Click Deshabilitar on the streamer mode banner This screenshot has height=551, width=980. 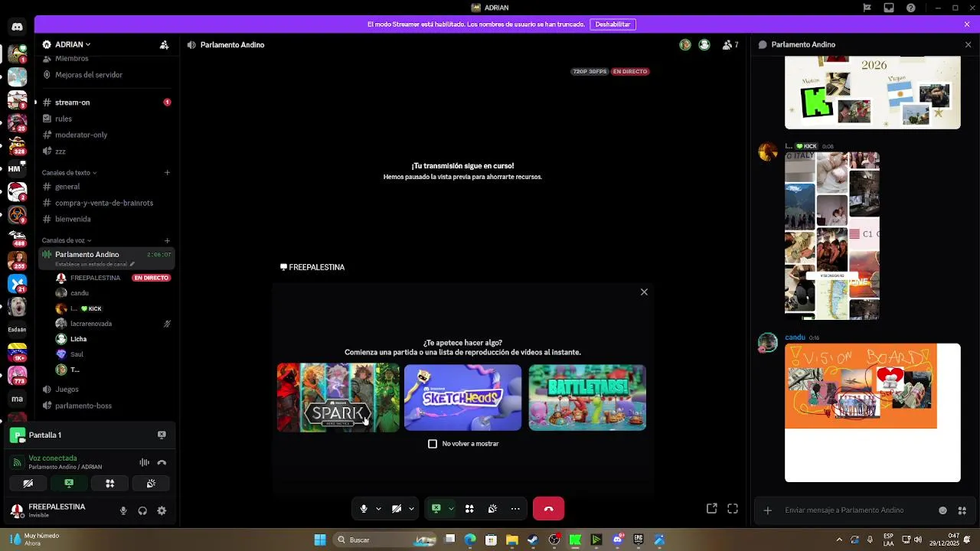click(612, 24)
